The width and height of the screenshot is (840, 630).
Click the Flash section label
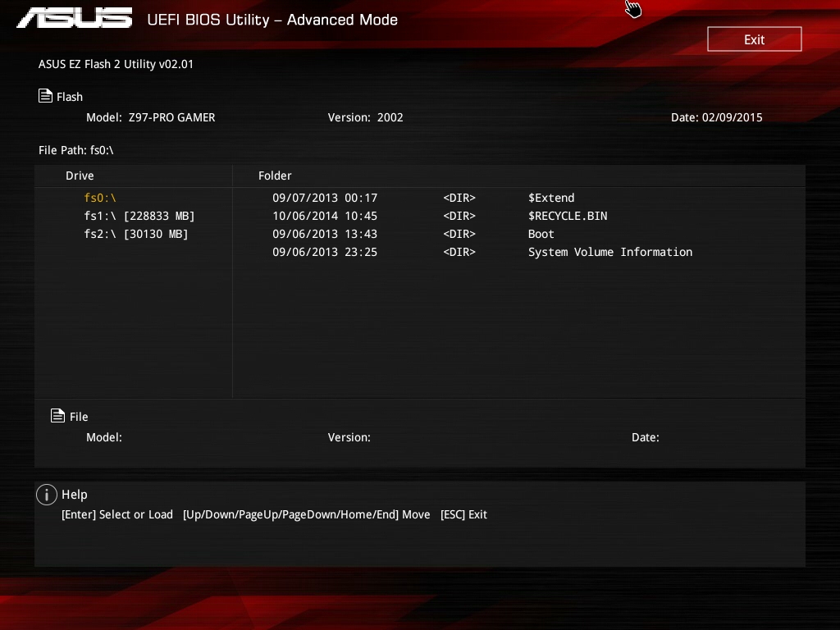tap(70, 97)
